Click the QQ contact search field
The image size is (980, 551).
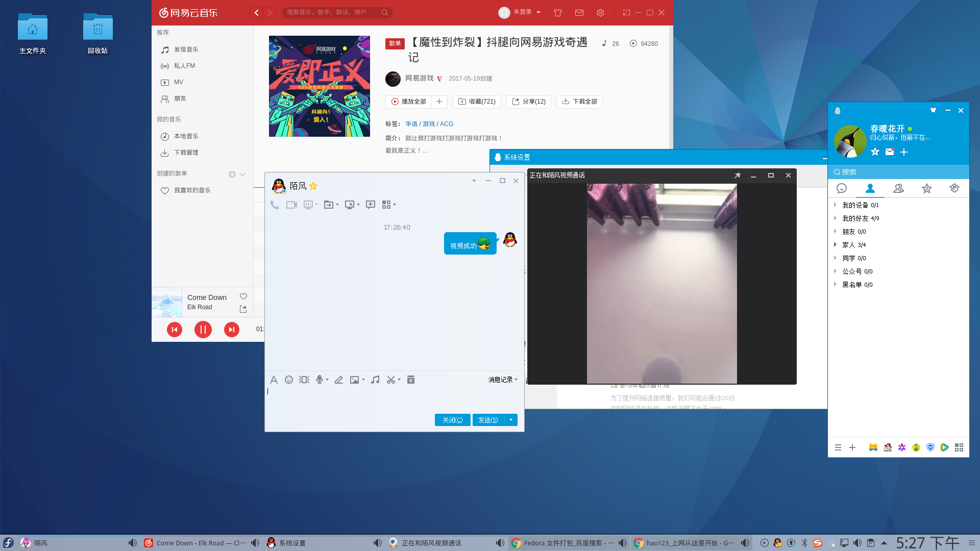pyautogui.click(x=898, y=172)
